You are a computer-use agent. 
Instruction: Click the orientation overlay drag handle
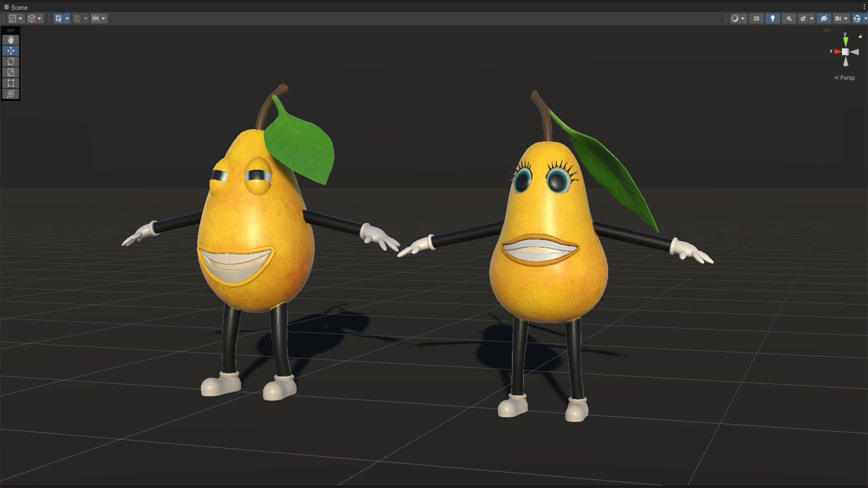pyautogui.click(x=827, y=30)
